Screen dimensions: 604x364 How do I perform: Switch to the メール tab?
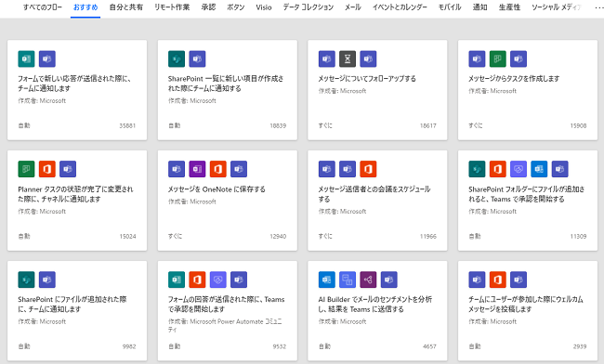pyautogui.click(x=353, y=7)
